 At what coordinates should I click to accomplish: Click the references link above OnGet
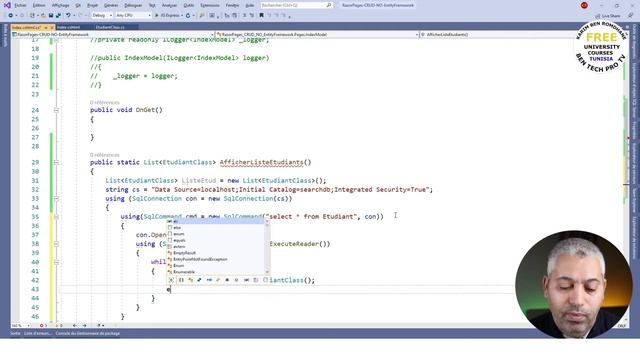(x=105, y=102)
